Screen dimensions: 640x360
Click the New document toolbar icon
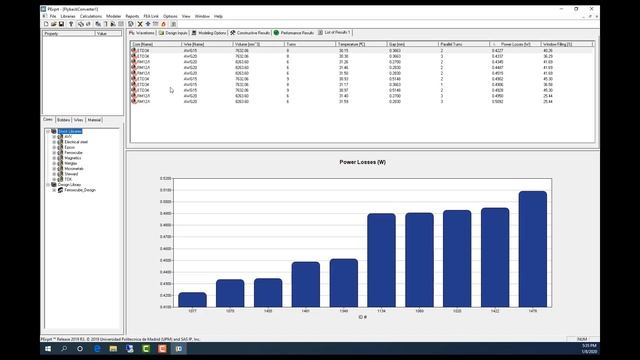click(x=46, y=24)
